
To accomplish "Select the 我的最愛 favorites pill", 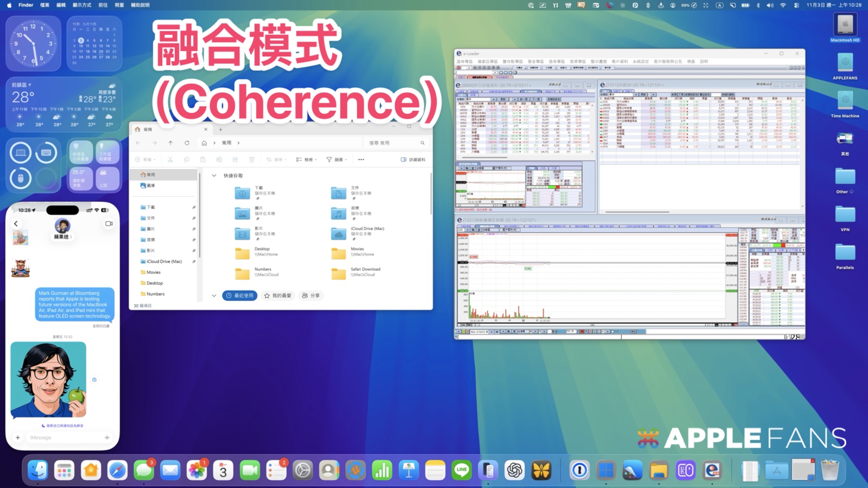I will click(x=278, y=296).
